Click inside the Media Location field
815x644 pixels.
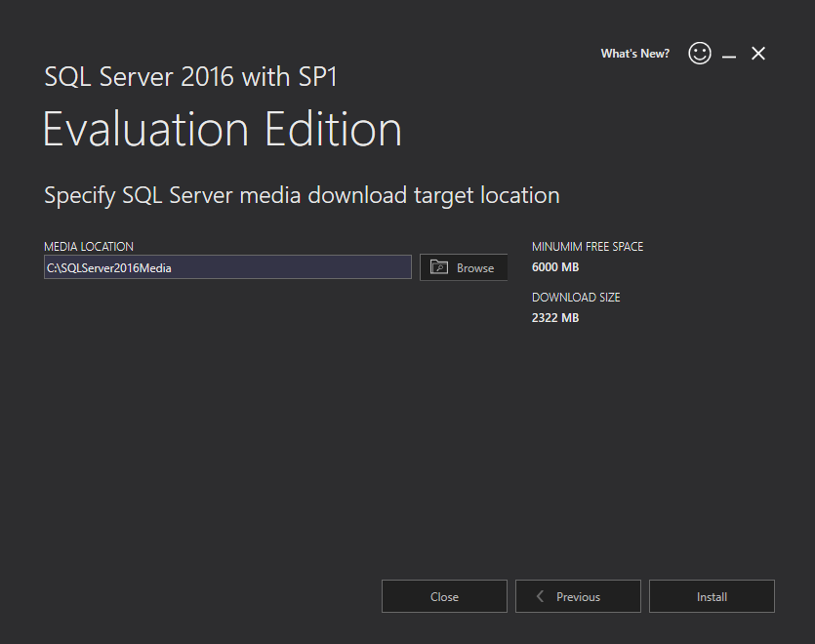tap(226, 266)
